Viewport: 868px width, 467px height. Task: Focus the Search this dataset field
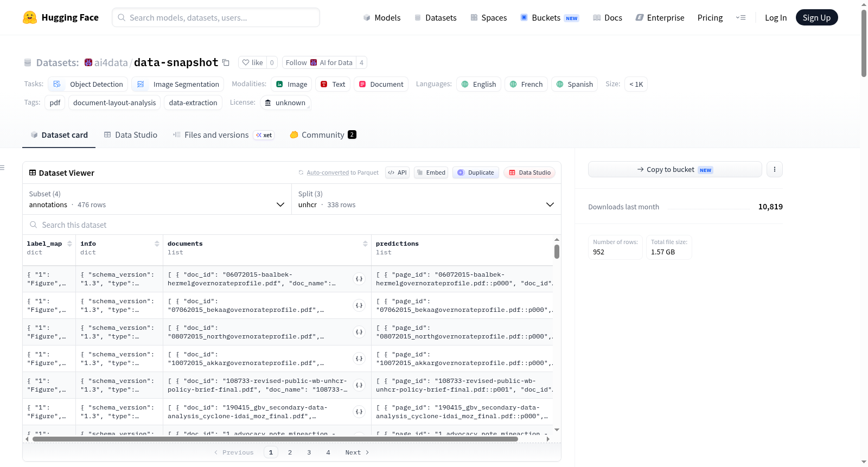click(x=292, y=225)
